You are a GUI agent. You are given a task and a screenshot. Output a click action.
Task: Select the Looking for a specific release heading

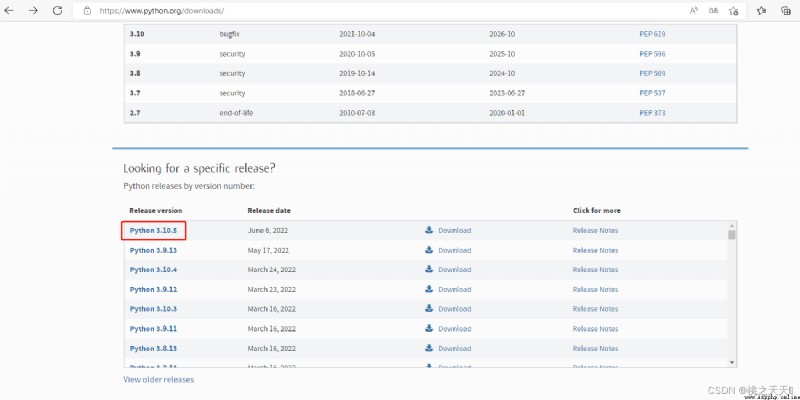click(200, 169)
